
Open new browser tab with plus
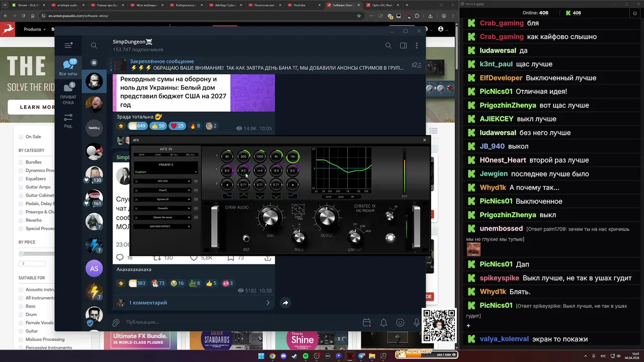coord(407,5)
